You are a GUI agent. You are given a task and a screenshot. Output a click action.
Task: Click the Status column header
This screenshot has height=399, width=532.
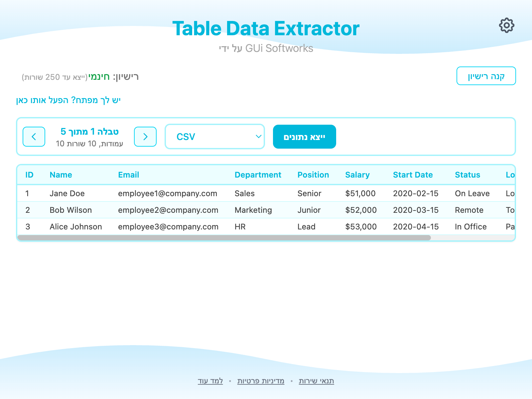click(x=467, y=175)
